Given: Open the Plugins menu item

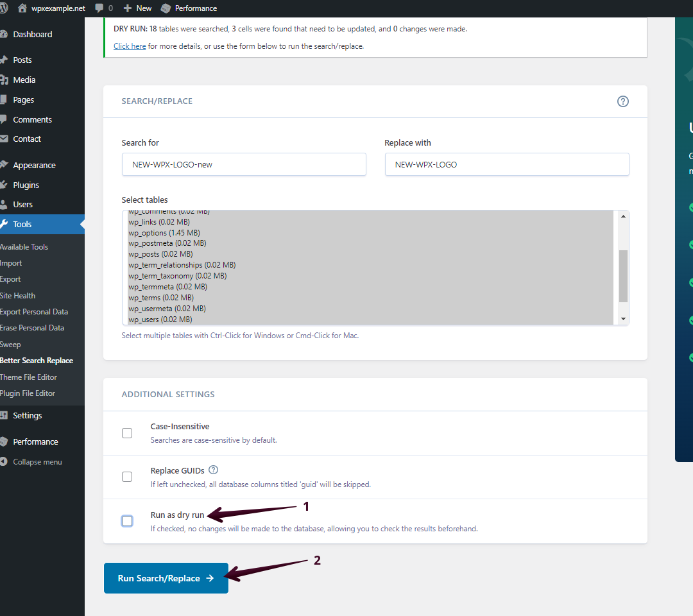Looking at the screenshot, I should pyautogui.click(x=26, y=185).
